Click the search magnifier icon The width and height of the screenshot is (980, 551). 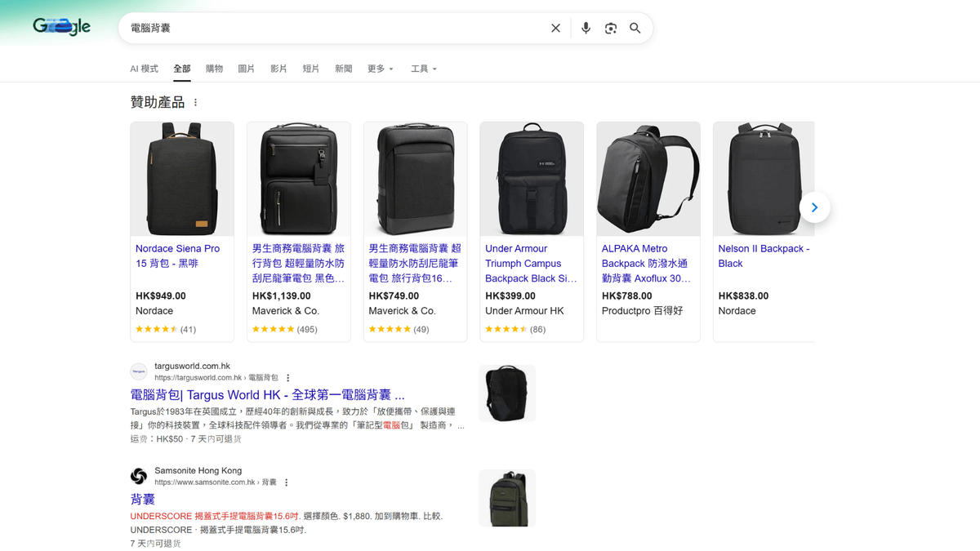tap(635, 28)
